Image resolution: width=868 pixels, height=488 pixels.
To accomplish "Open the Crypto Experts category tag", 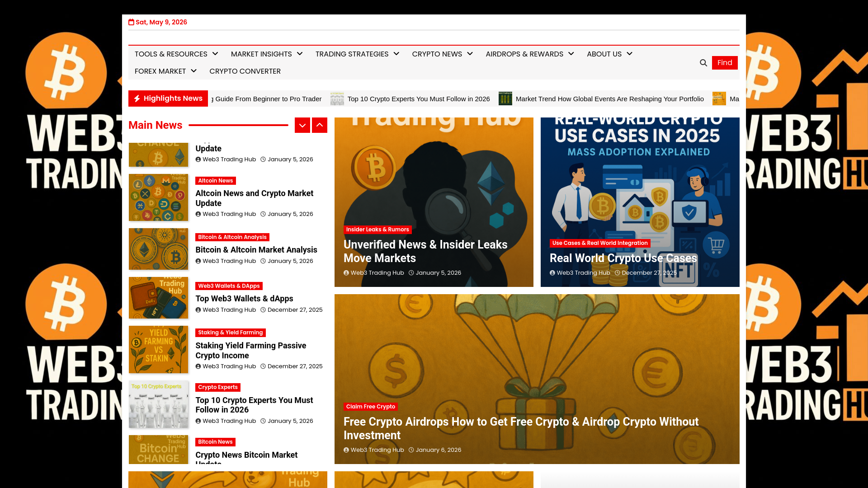I will click(x=218, y=387).
